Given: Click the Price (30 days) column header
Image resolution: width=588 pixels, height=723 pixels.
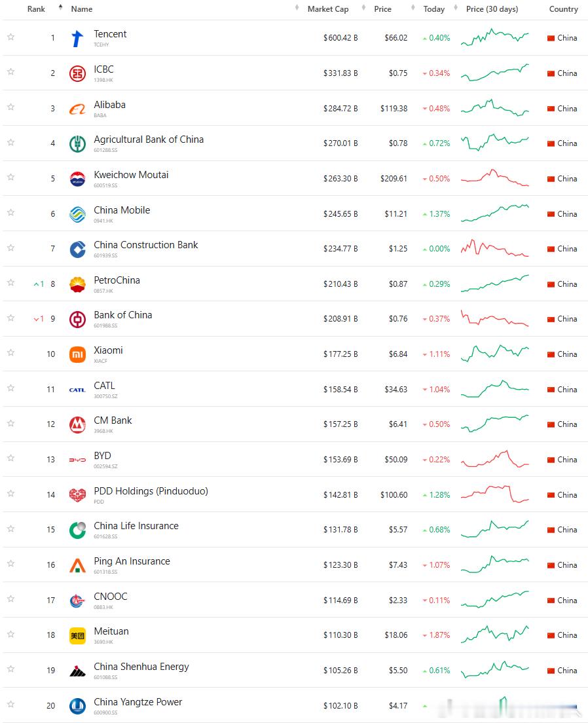Looking at the screenshot, I should point(492,9).
